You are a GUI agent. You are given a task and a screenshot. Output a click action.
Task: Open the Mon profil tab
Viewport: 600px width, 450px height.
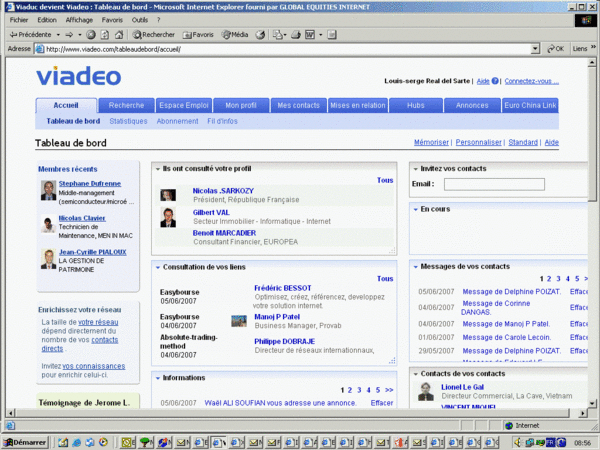click(241, 105)
